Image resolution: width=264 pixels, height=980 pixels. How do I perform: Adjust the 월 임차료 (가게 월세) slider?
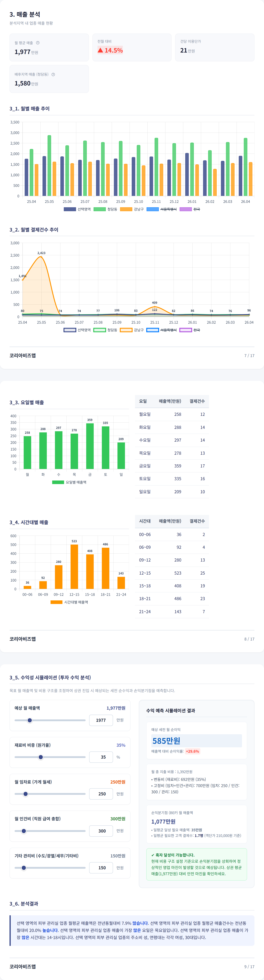point(50,794)
